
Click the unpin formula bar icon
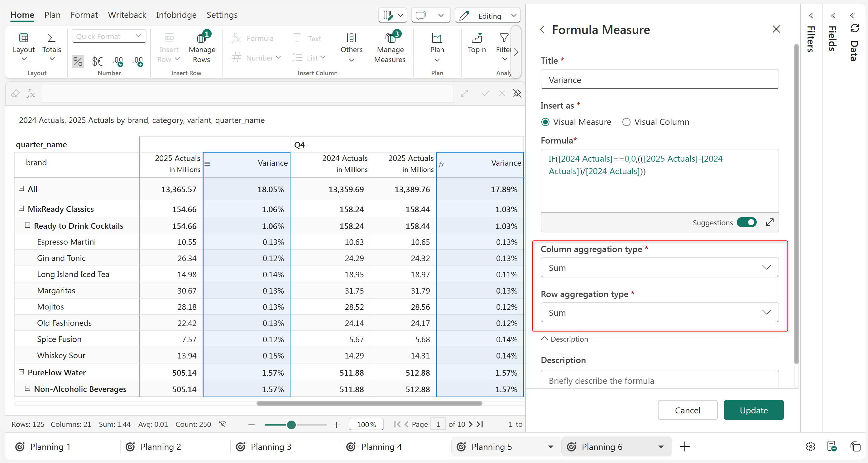tap(517, 93)
